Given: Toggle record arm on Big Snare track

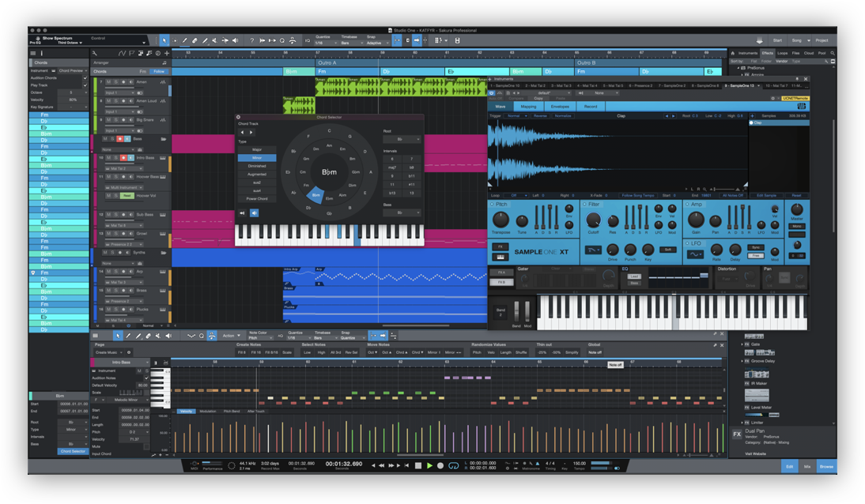Looking at the screenshot, I should tap(123, 119).
